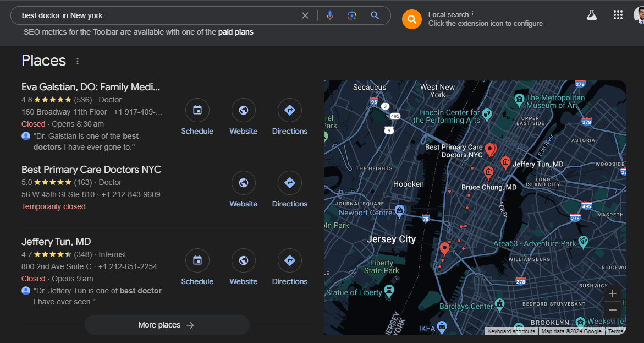
Task: Open Website icon for Jeffery Tun, MD
Action: click(x=244, y=260)
